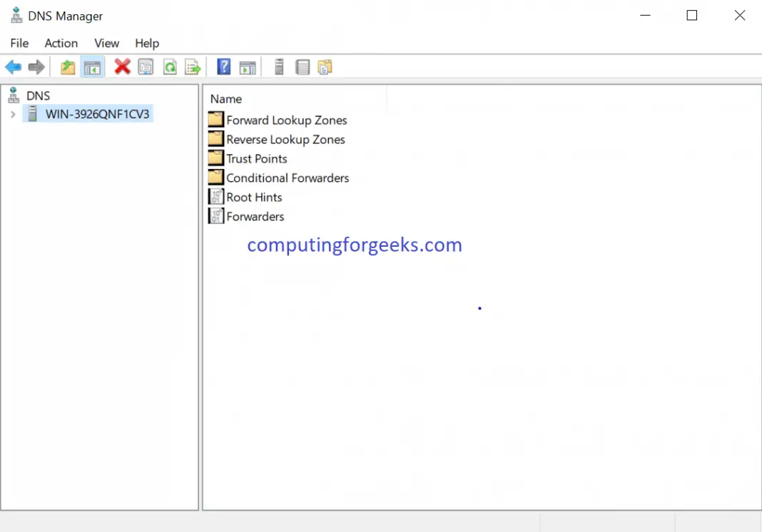Screen dimensions: 762x532
Task: Click the red X Delete icon
Action: 123,67
